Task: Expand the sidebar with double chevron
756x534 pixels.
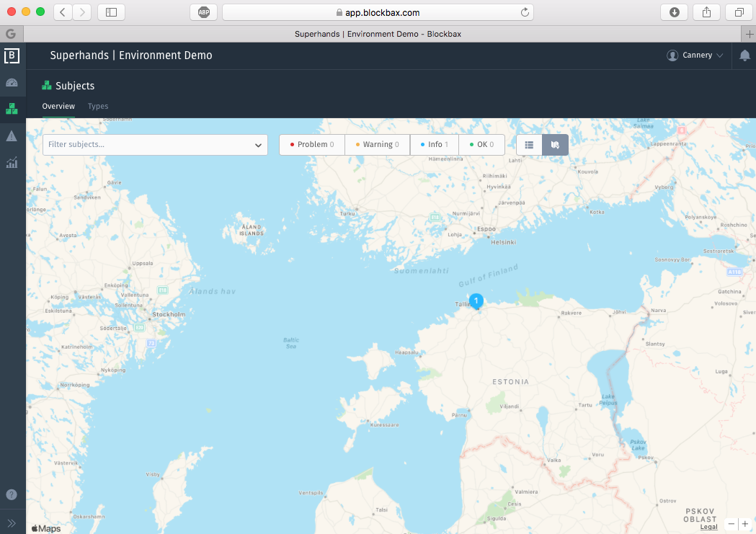Action: [12, 523]
